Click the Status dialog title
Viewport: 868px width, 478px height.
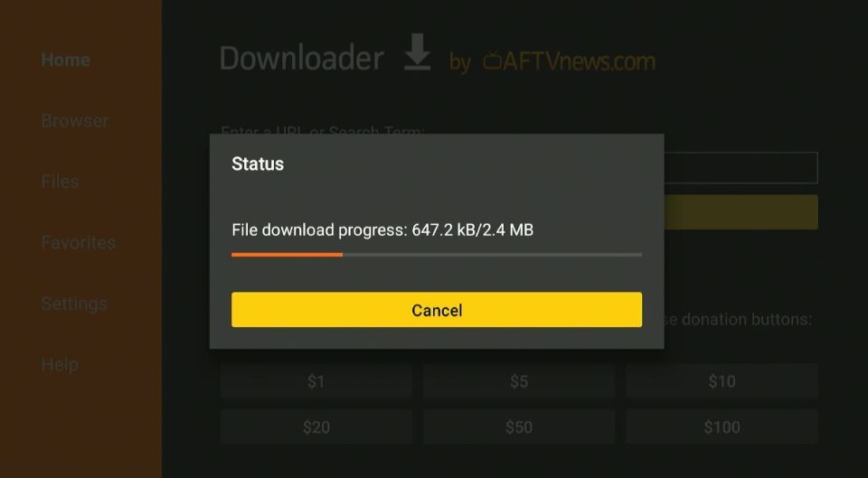pyautogui.click(x=258, y=164)
